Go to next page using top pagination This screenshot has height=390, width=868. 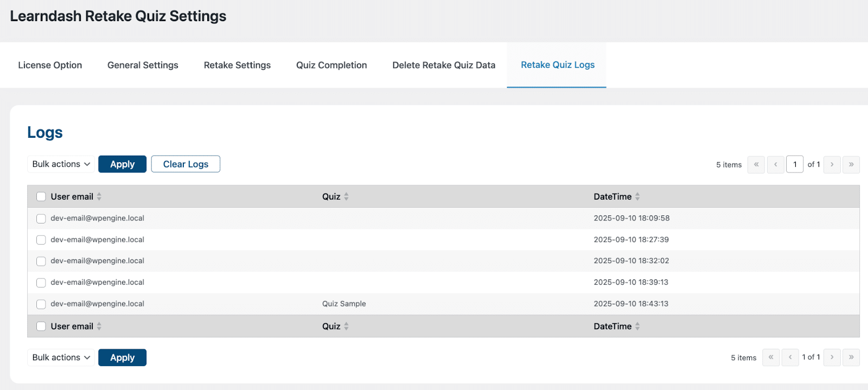click(832, 164)
